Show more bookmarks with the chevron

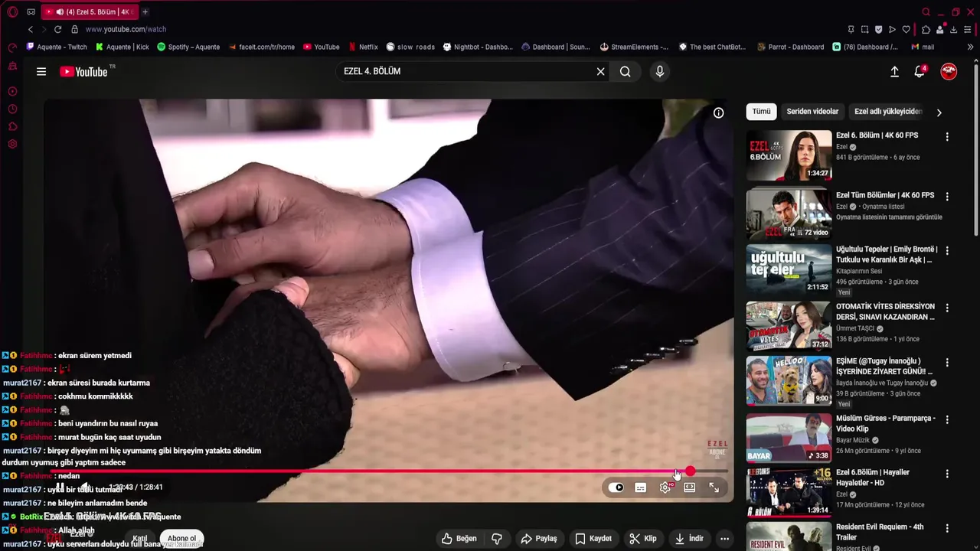tap(971, 47)
